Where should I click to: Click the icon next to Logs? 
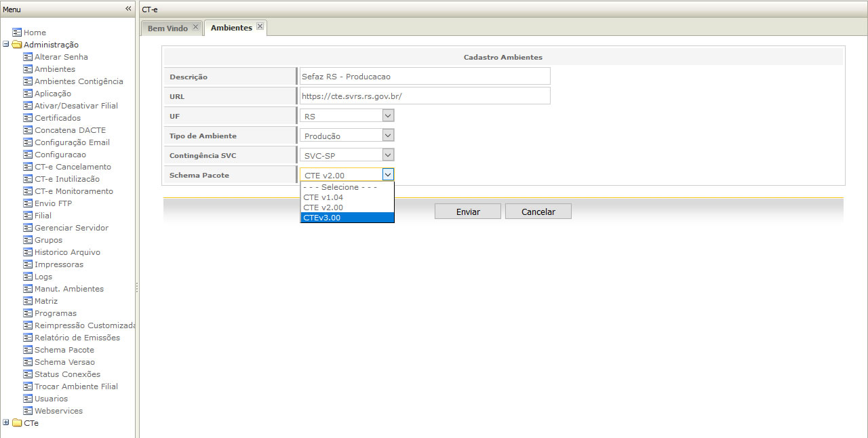point(28,277)
